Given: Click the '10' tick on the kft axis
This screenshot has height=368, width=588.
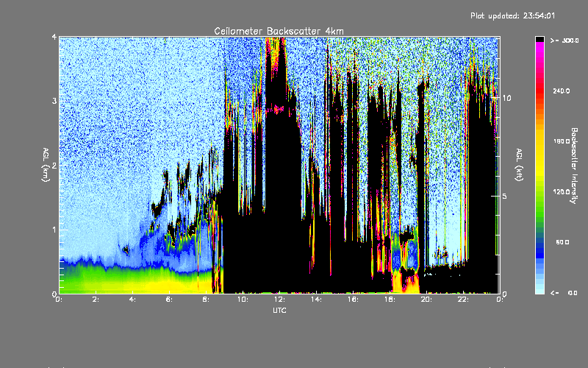Looking at the screenshot, I should [x=506, y=99].
